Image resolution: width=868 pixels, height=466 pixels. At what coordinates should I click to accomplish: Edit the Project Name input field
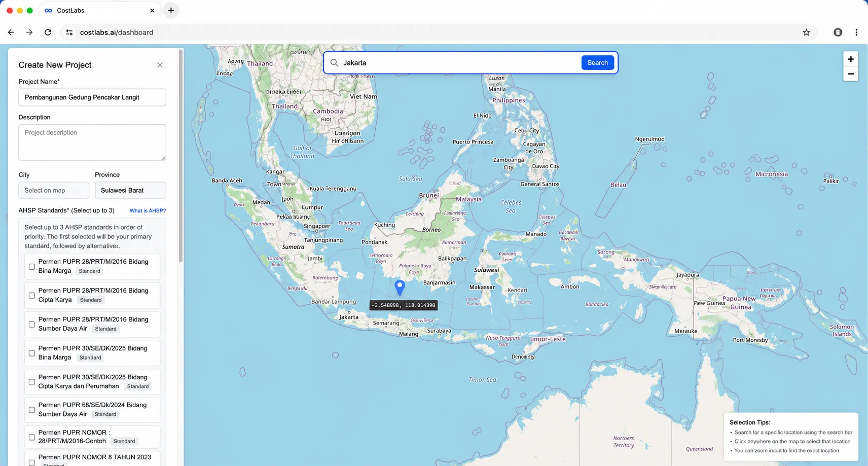92,97
